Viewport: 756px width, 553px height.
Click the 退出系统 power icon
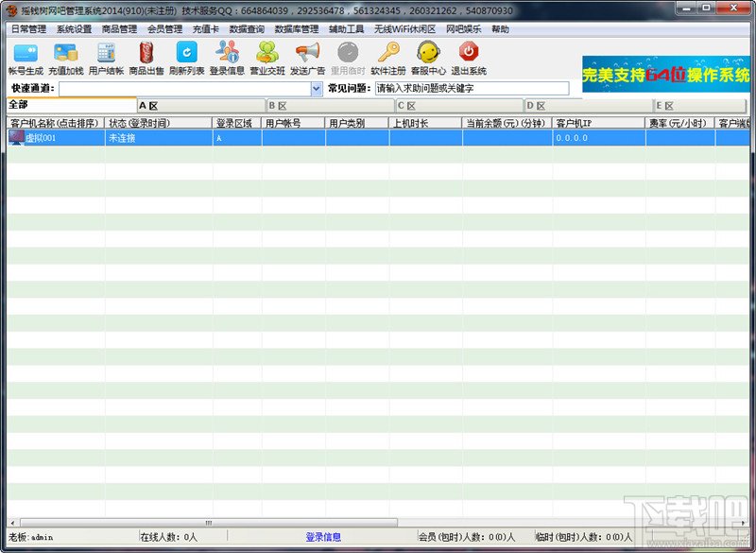469,52
